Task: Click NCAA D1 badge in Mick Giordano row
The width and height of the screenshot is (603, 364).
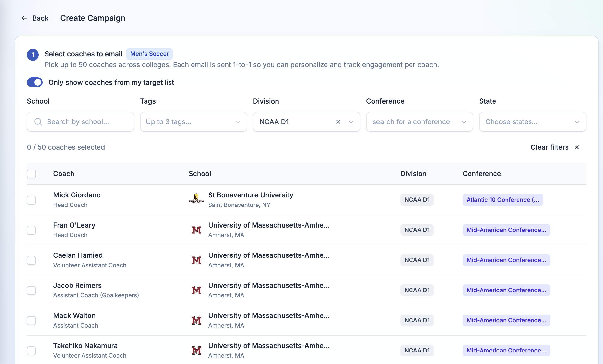Action: coord(417,200)
